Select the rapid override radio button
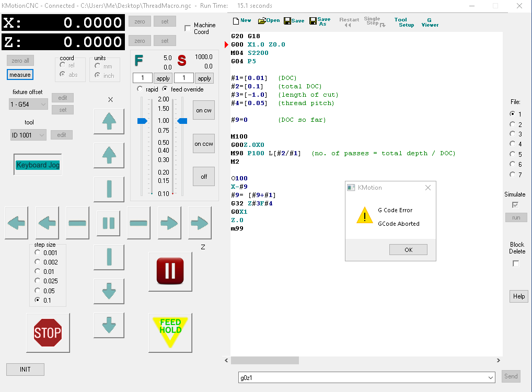This screenshot has width=532, height=392. tap(140, 89)
